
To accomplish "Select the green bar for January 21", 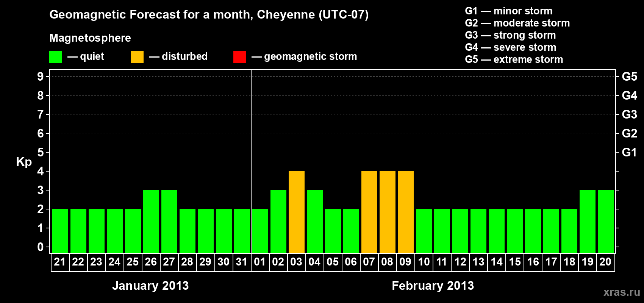I will tap(60, 231).
